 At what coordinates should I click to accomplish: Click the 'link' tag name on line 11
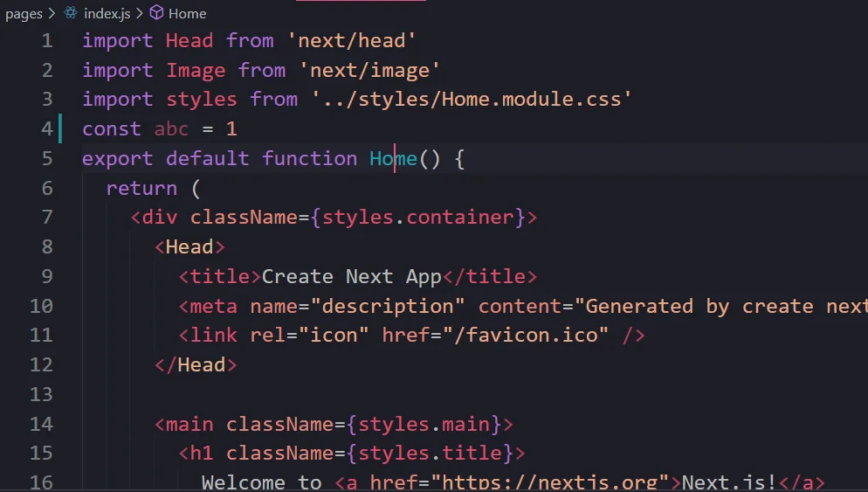click(214, 336)
